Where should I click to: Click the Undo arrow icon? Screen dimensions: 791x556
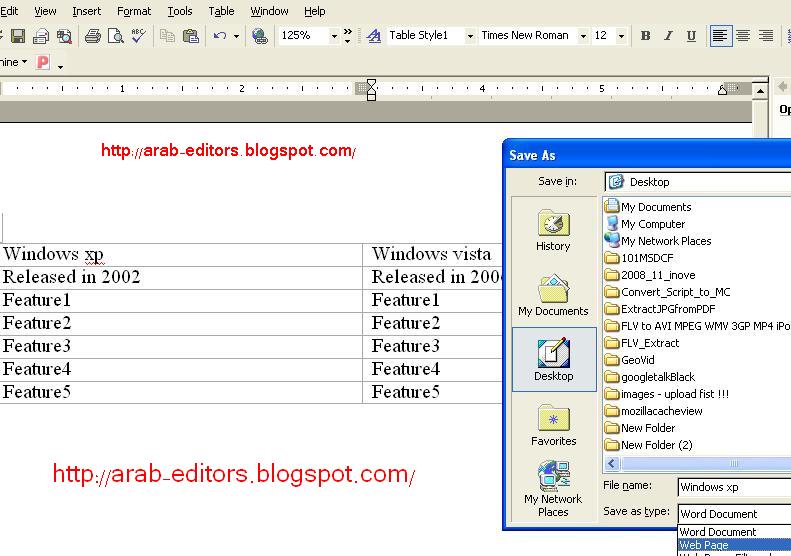point(219,36)
